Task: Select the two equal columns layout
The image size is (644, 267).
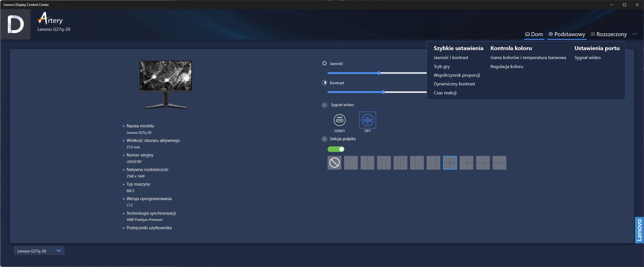Action: pos(367,163)
